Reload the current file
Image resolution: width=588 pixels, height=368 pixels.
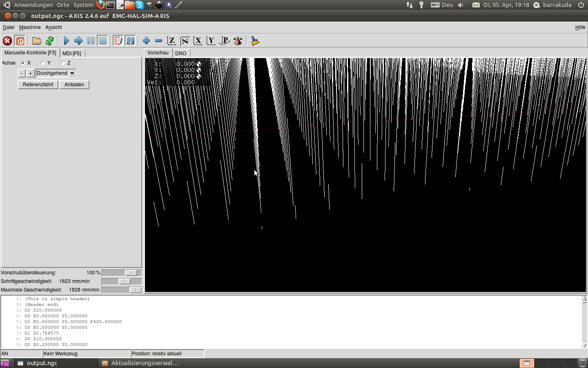coord(50,41)
